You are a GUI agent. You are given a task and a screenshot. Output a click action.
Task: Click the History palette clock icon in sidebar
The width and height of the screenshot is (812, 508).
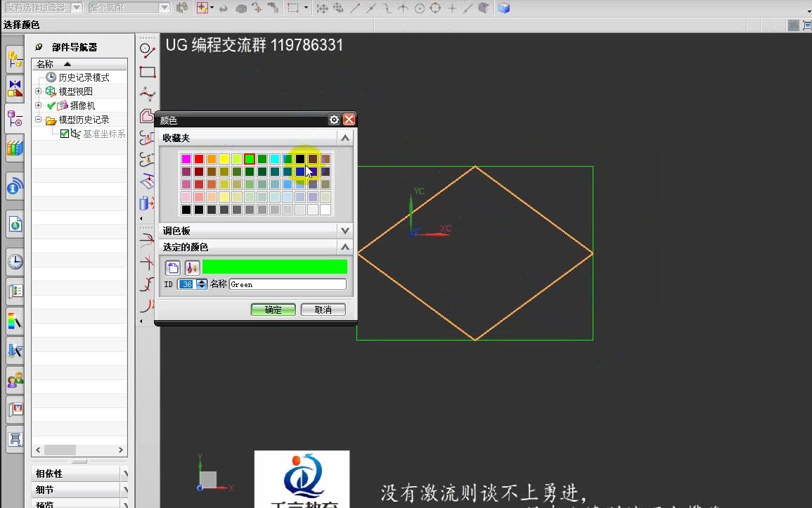13,262
